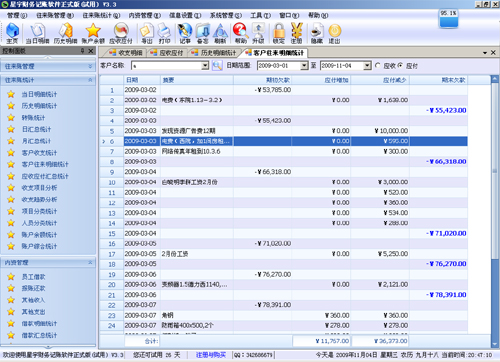Click the 退出 exit toolbar icon
500x362 pixels.
click(334, 33)
